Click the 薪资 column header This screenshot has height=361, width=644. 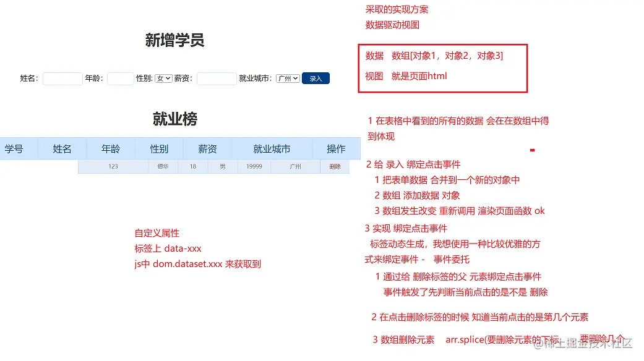tap(207, 149)
